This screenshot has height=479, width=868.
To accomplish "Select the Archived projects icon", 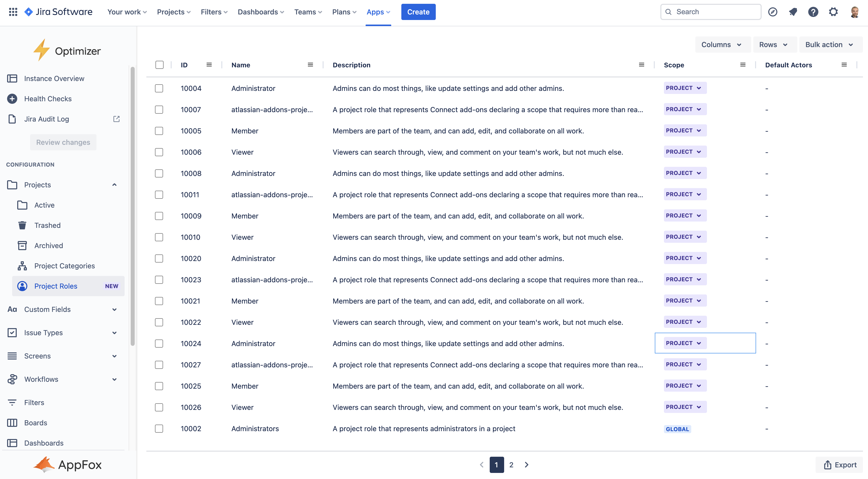I will pos(22,245).
